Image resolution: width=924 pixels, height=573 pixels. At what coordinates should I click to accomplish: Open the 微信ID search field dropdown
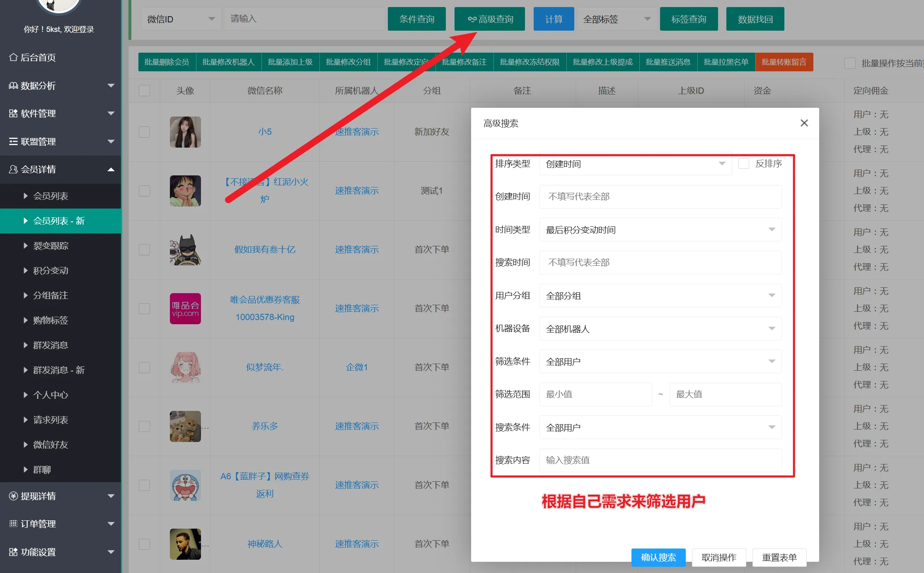point(181,19)
